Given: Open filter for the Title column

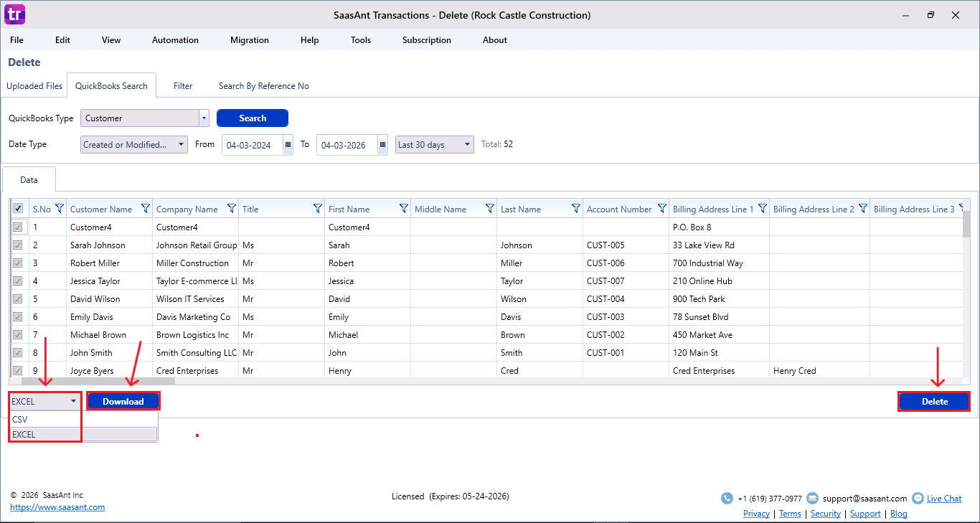Looking at the screenshot, I should pyautogui.click(x=318, y=209).
